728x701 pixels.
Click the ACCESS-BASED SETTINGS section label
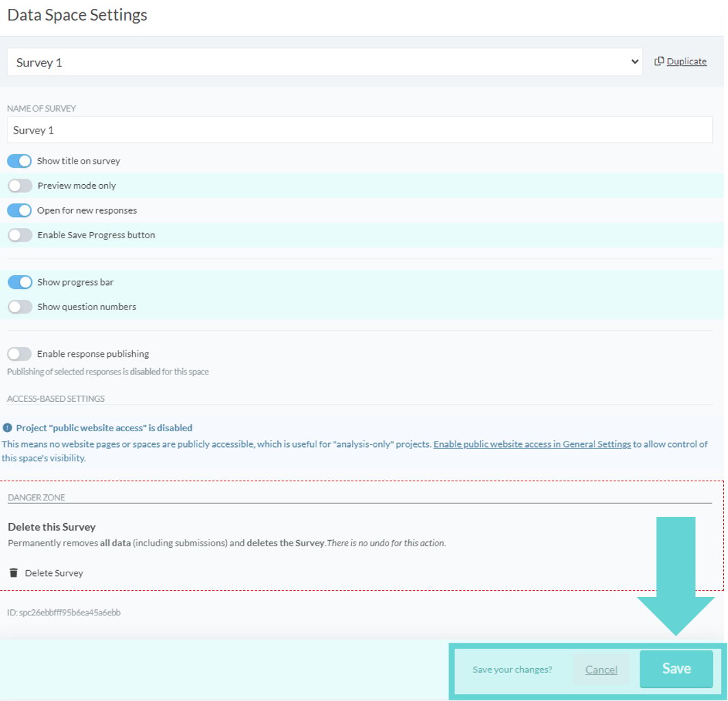(55, 399)
